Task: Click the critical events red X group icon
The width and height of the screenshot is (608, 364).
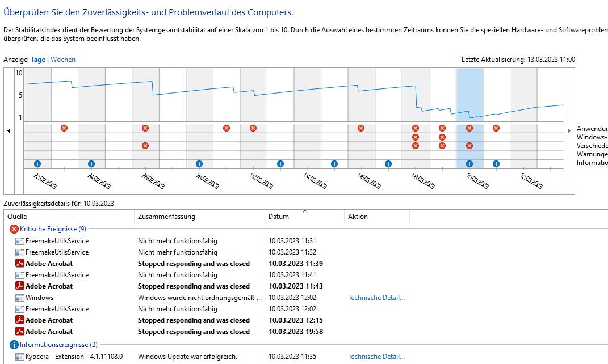Action: (x=14, y=229)
